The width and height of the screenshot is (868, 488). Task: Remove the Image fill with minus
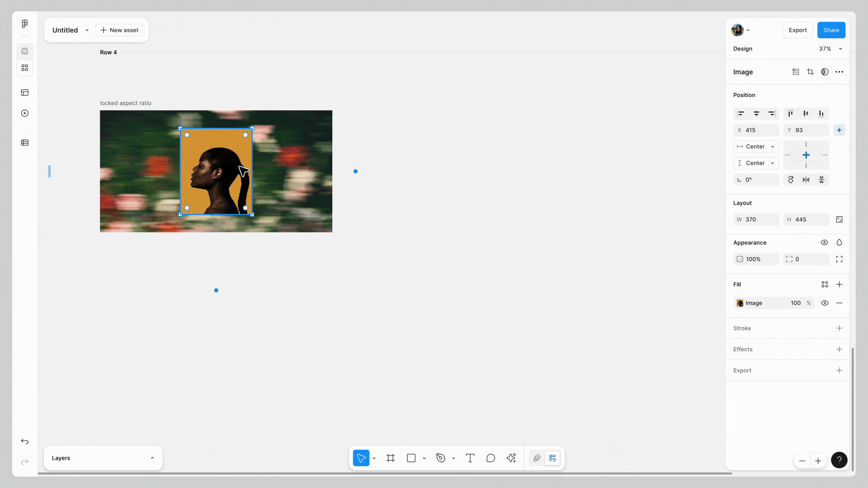839,303
